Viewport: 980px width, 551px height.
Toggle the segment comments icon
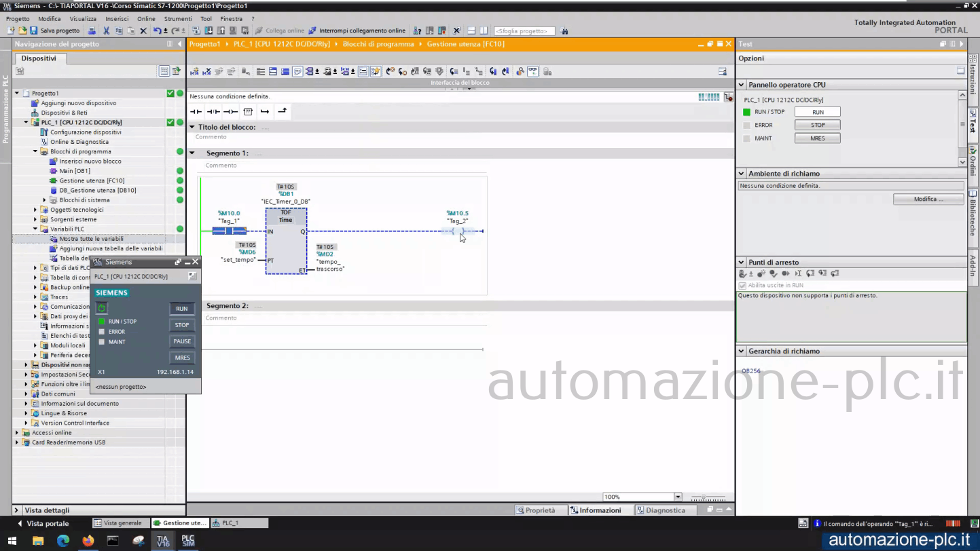click(x=297, y=71)
